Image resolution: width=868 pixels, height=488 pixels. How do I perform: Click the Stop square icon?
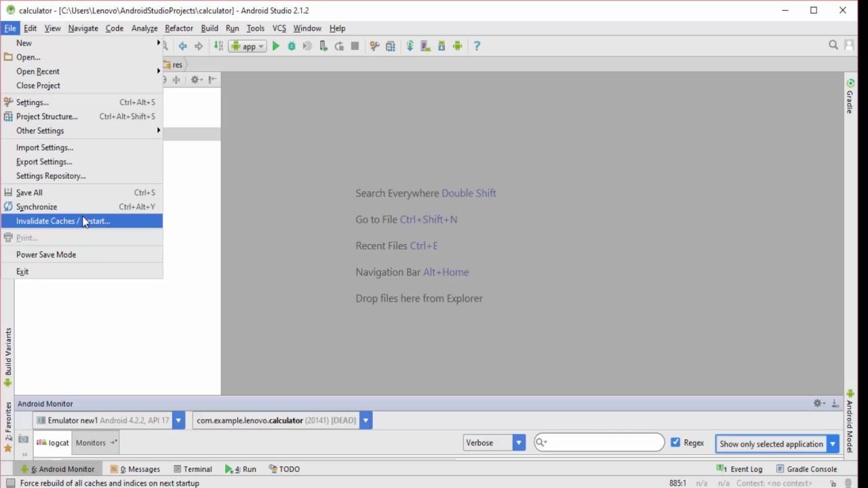(x=355, y=46)
